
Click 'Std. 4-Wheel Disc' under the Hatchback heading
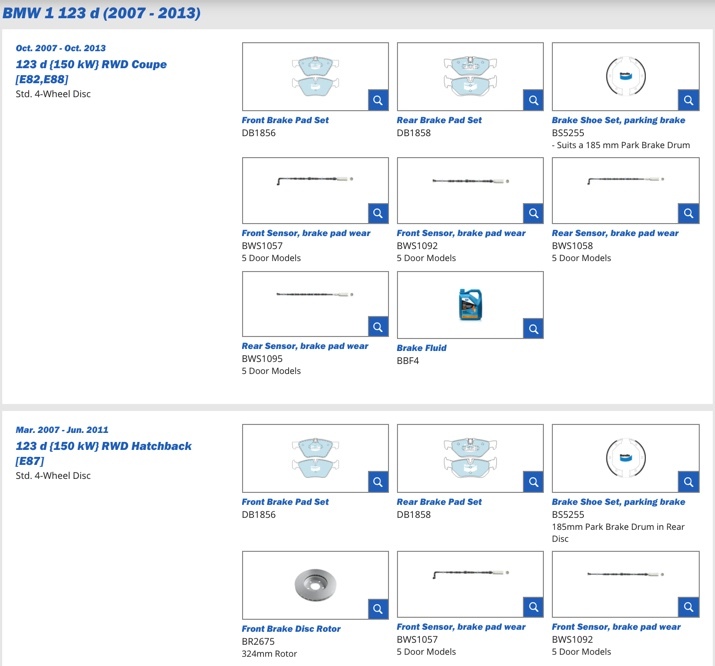coord(53,475)
